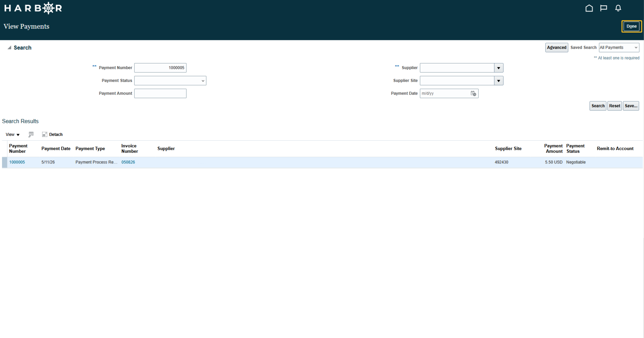Image resolution: width=644 pixels, height=338 pixels.
Task: Sort by Supplier column header
Action: (166, 149)
